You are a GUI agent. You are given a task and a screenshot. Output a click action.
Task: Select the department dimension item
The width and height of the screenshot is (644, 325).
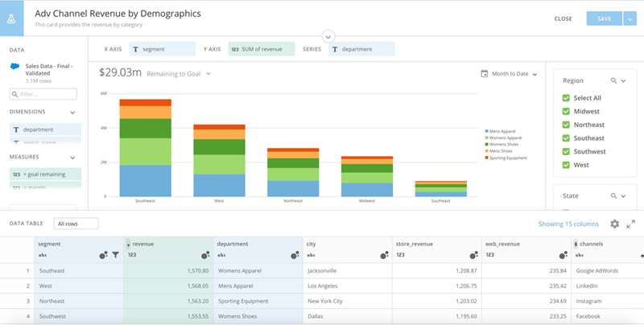[x=45, y=130]
